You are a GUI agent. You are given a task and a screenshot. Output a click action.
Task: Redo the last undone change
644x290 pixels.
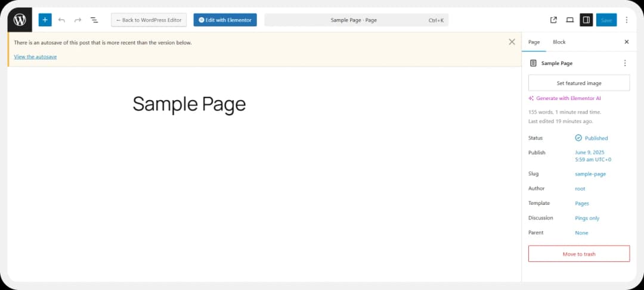tap(78, 20)
